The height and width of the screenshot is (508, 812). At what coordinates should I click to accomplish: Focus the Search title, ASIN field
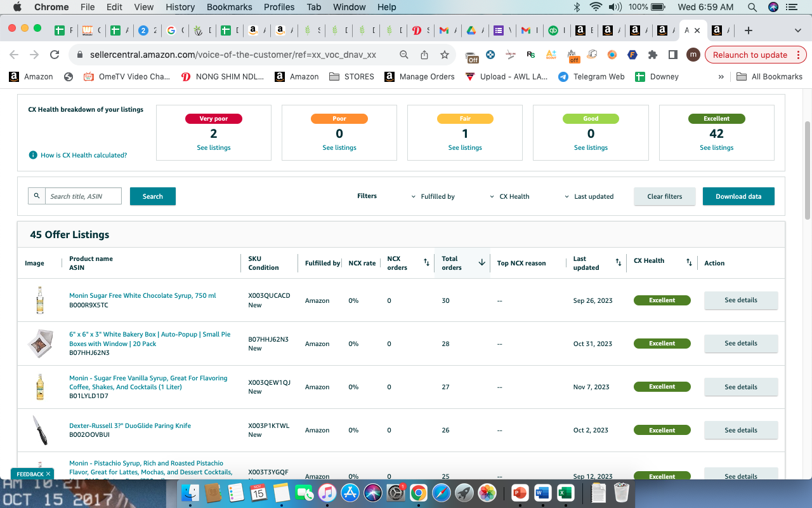tap(83, 196)
